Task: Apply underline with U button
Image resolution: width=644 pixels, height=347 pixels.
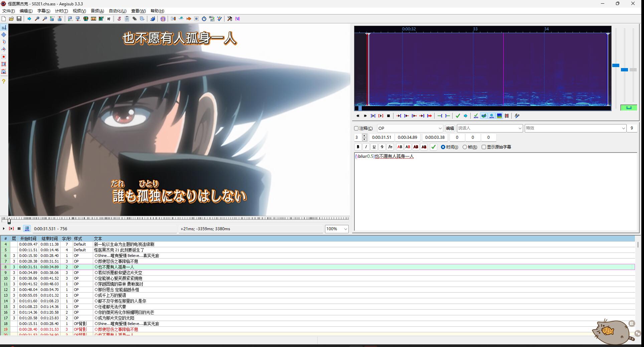Action: pyautogui.click(x=374, y=147)
